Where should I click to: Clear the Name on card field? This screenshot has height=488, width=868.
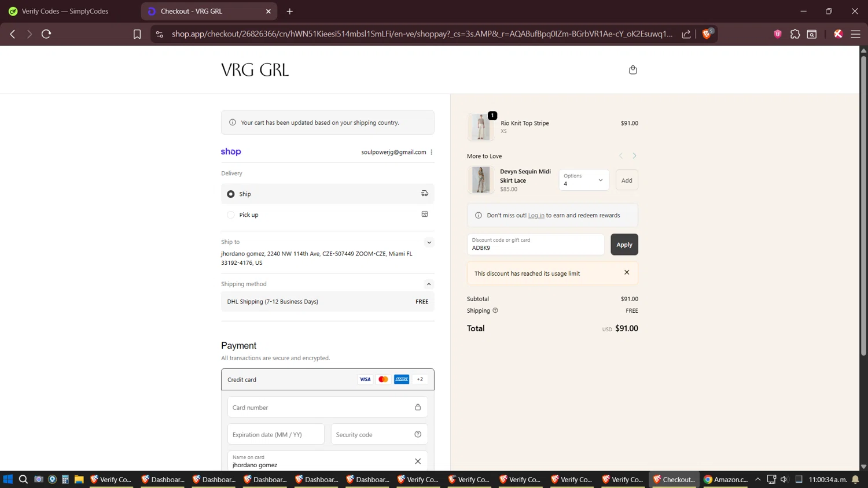tap(418, 461)
